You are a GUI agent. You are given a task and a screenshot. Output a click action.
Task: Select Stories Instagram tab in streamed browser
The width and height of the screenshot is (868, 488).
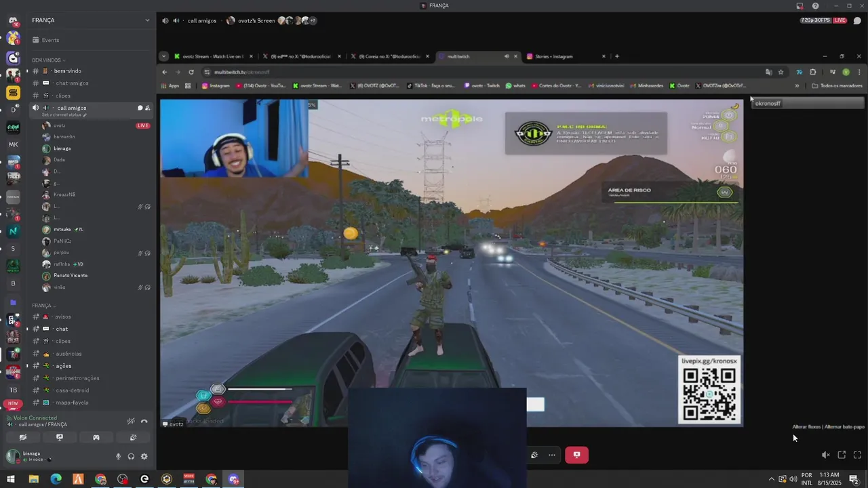tap(566, 56)
